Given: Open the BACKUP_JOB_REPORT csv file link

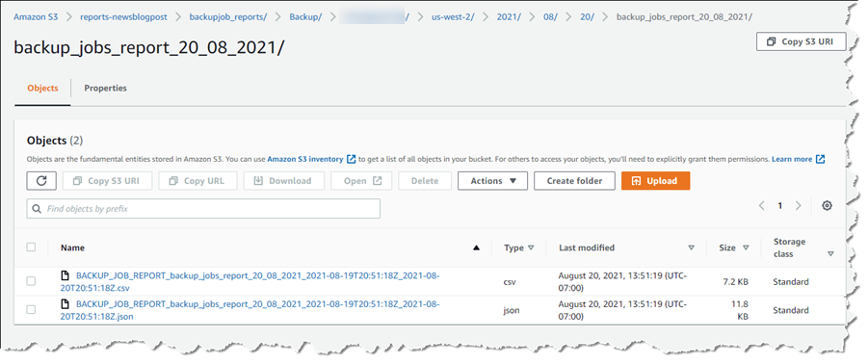Looking at the screenshot, I should pyautogui.click(x=250, y=281).
